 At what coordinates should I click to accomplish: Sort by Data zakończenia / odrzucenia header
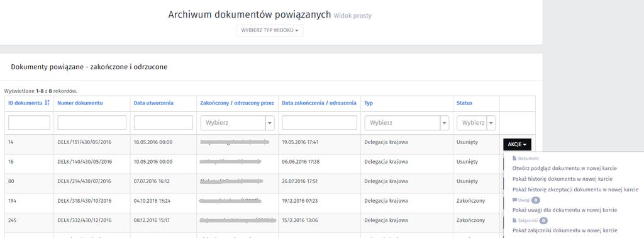coord(319,103)
